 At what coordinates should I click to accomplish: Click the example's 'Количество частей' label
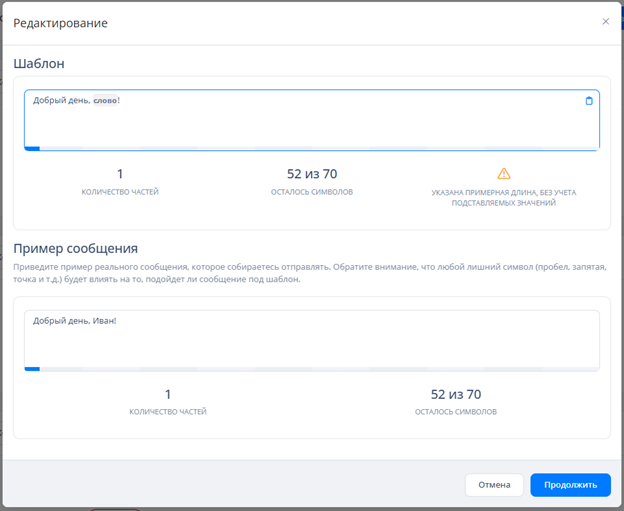(168, 411)
